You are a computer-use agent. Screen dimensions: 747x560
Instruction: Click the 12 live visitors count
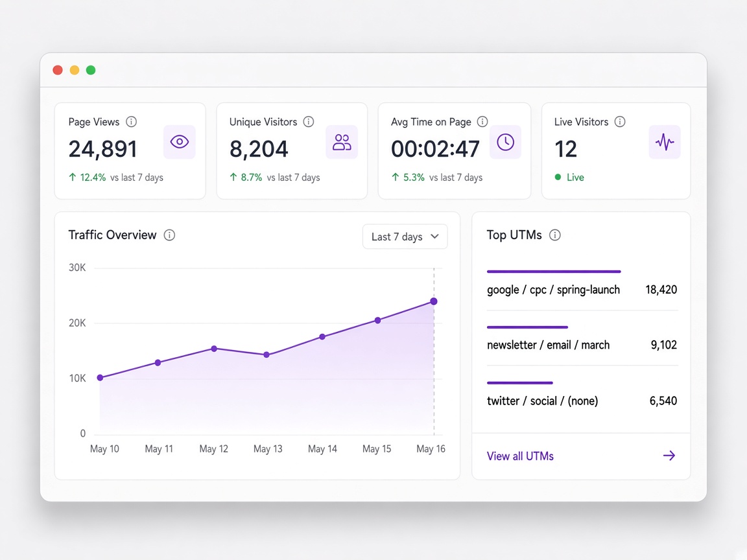point(566,149)
